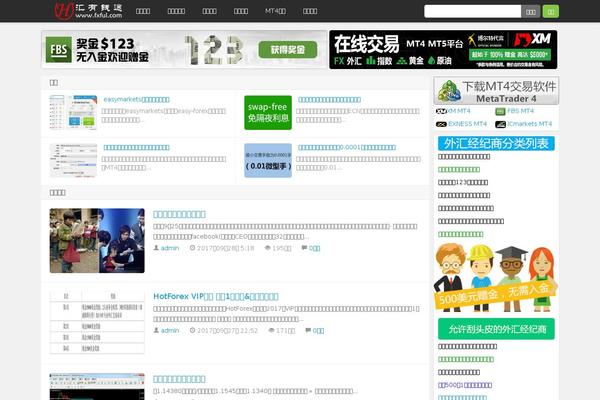The height and width of the screenshot is (400, 600).
Task: Open the 下载MT4交易软件 banner title
Action: point(509,86)
